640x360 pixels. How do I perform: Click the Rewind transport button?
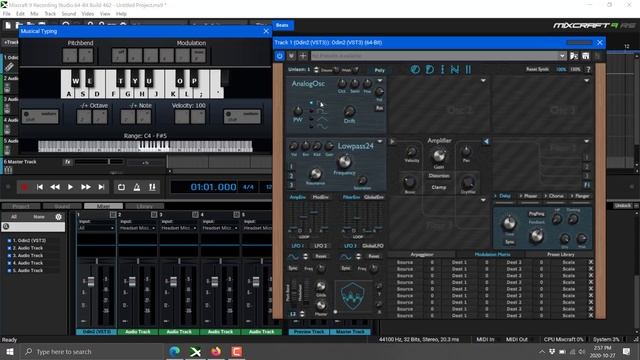(x=55, y=187)
